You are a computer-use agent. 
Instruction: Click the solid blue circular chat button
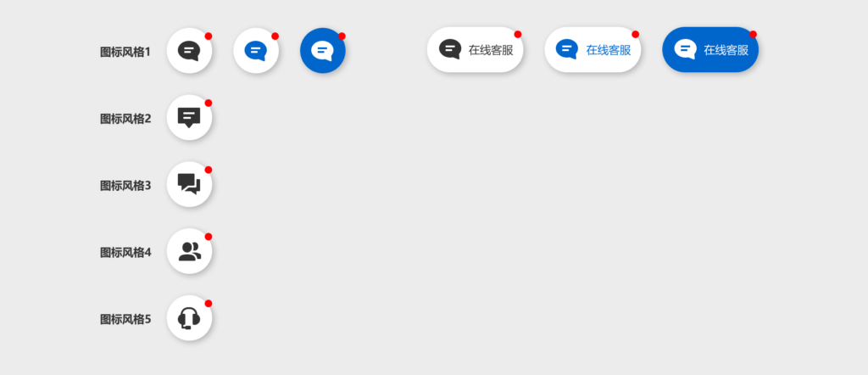coord(323,50)
